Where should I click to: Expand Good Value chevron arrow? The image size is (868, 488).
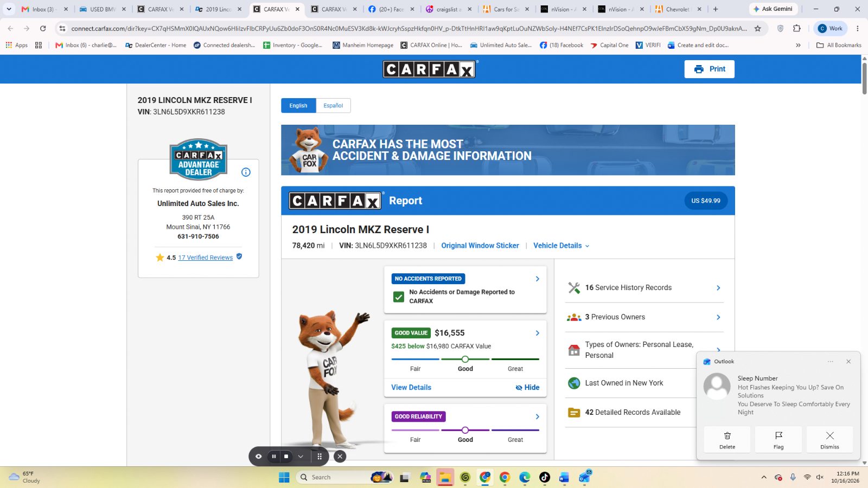coord(537,333)
